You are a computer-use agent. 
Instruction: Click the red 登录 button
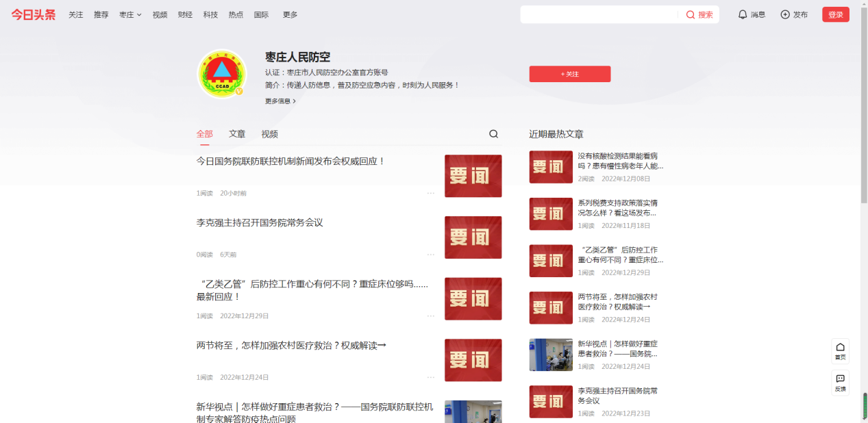836,14
